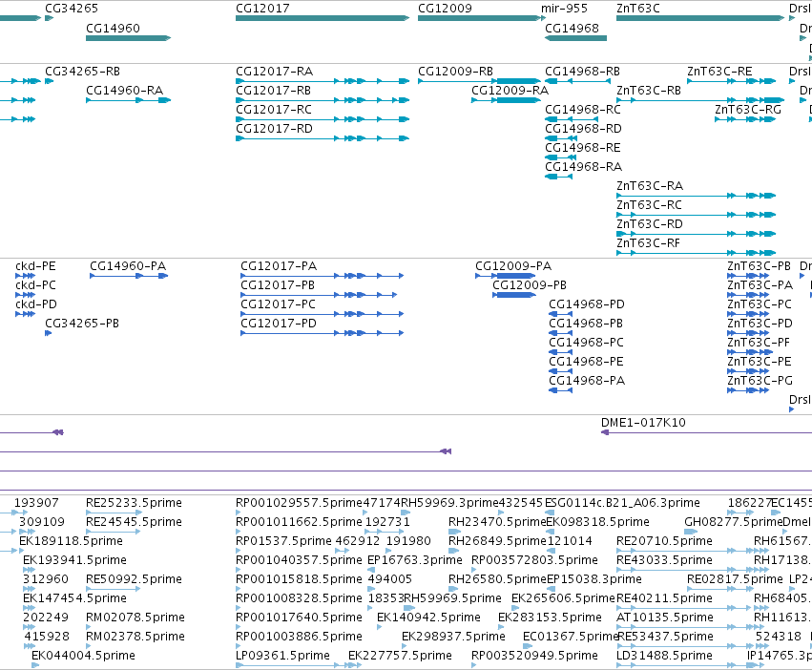This screenshot has height=670, width=812.
Task: Open protein CG14968-PD
Action: (x=587, y=304)
